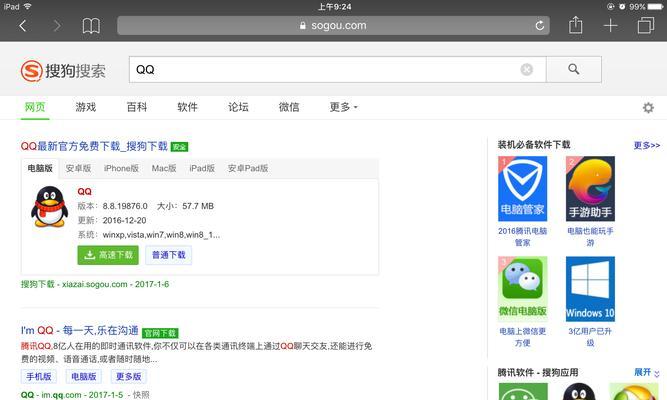The height and width of the screenshot is (400, 667).
Task: Select the iPad版 version tab
Action: coord(202,169)
